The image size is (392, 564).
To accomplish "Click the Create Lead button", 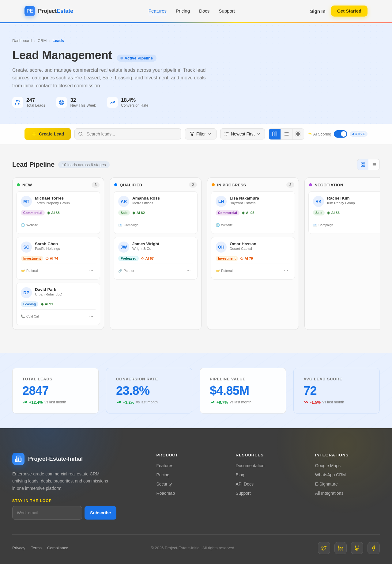I will [47, 134].
